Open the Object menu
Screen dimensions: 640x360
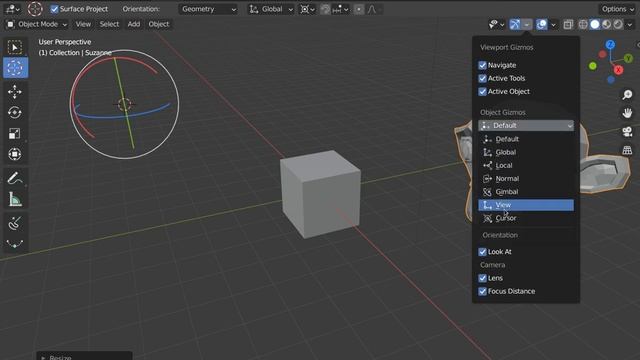pyautogui.click(x=158, y=24)
